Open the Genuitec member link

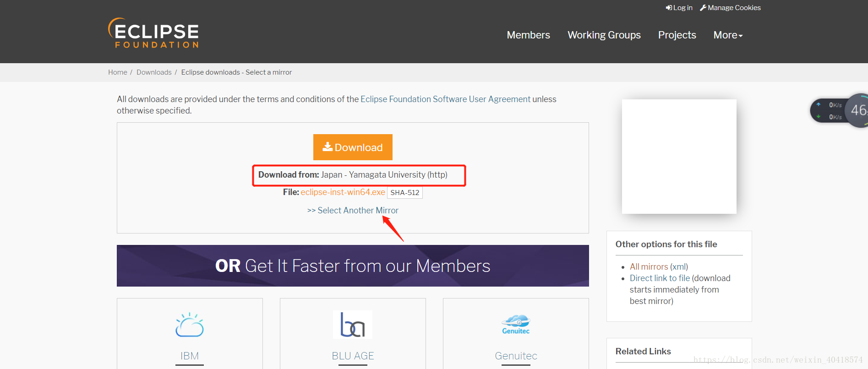[516, 356]
